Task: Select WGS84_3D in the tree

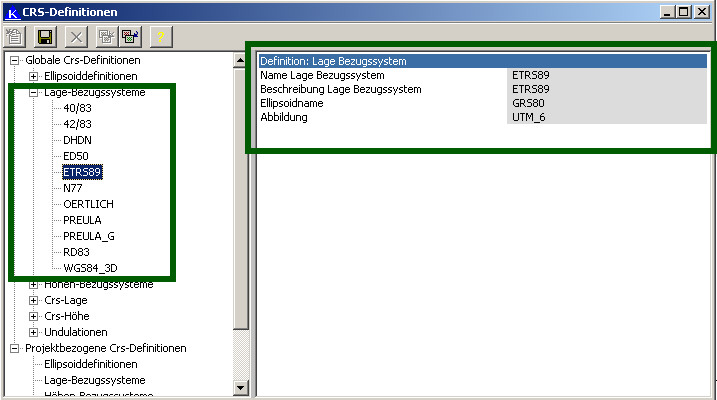Action: tap(91, 268)
